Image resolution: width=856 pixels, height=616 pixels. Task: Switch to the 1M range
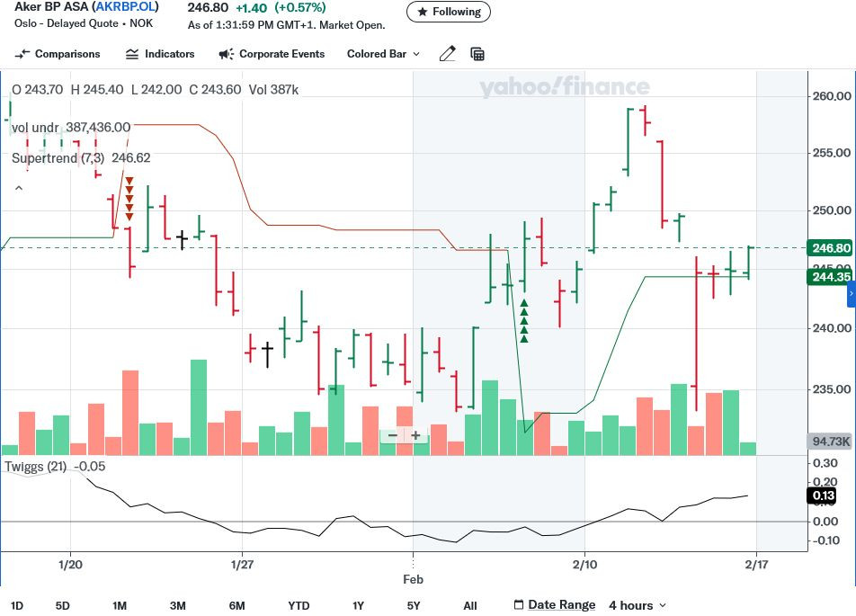tap(120, 605)
